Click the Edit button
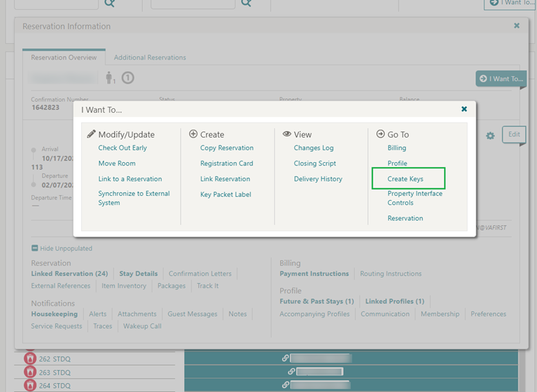Viewport: 537px width, 392px height. click(x=513, y=134)
